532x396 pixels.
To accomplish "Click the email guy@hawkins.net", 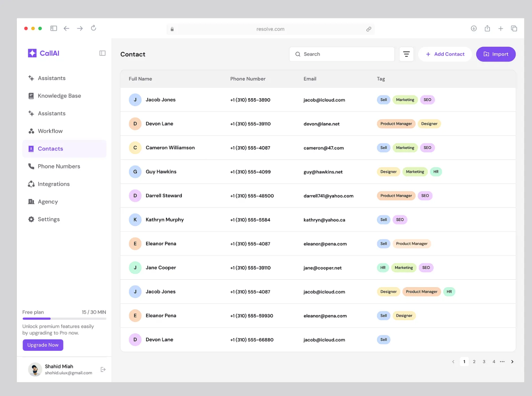I will pos(323,172).
